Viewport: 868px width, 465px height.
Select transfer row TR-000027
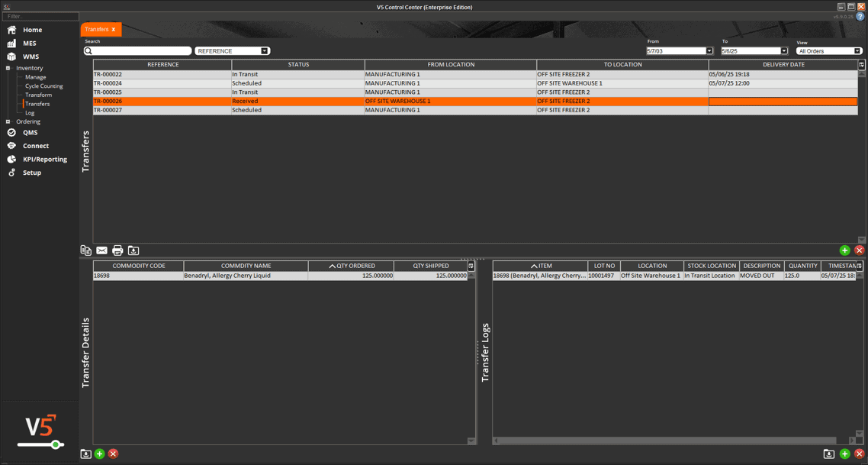(475, 110)
